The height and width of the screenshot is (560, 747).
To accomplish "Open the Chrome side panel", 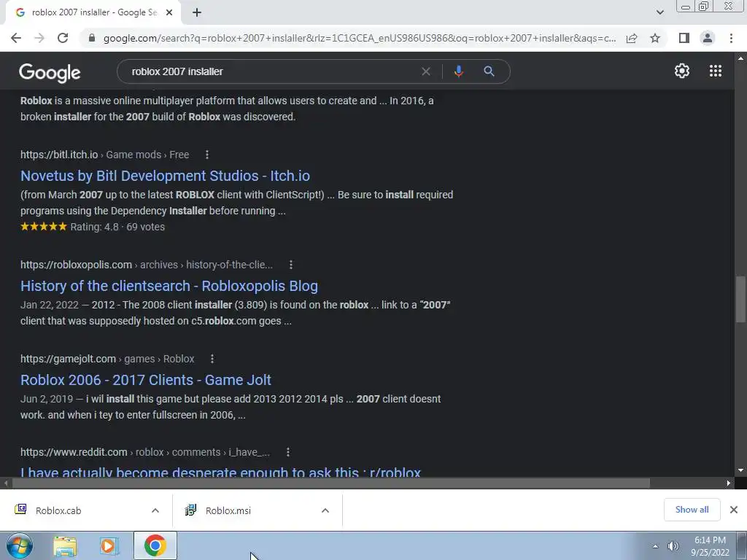I will click(x=684, y=38).
